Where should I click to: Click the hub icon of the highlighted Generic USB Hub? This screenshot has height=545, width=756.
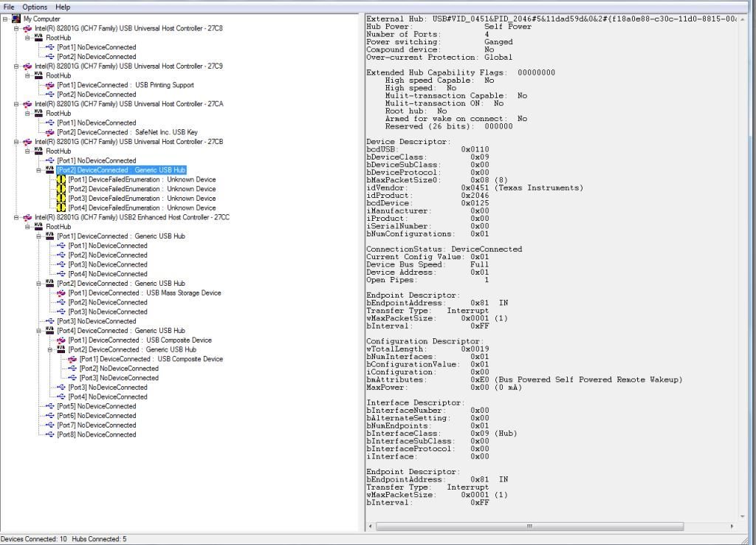tap(49, 170)
